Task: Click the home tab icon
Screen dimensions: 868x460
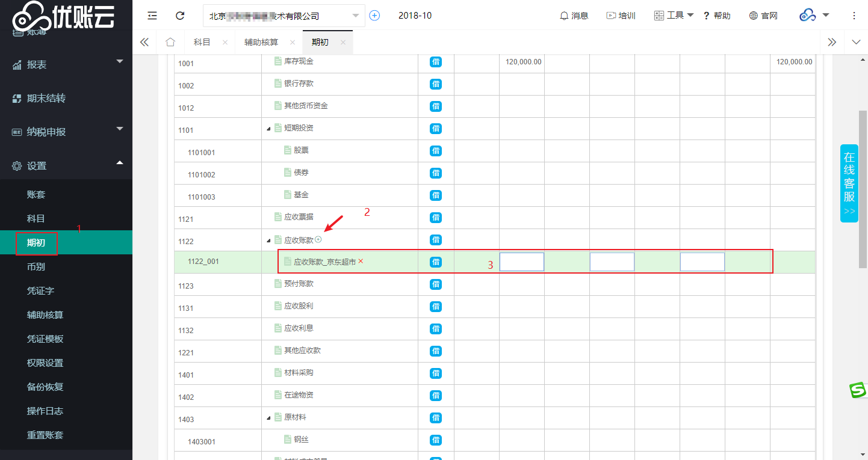Action: pyautogui.click(x=170, y=42)
